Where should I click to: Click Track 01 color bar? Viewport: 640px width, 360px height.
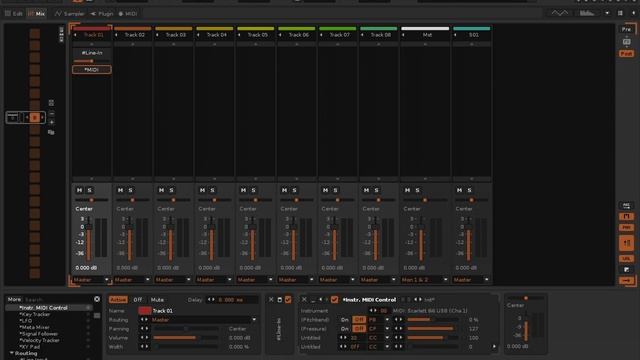pos(92,29)
